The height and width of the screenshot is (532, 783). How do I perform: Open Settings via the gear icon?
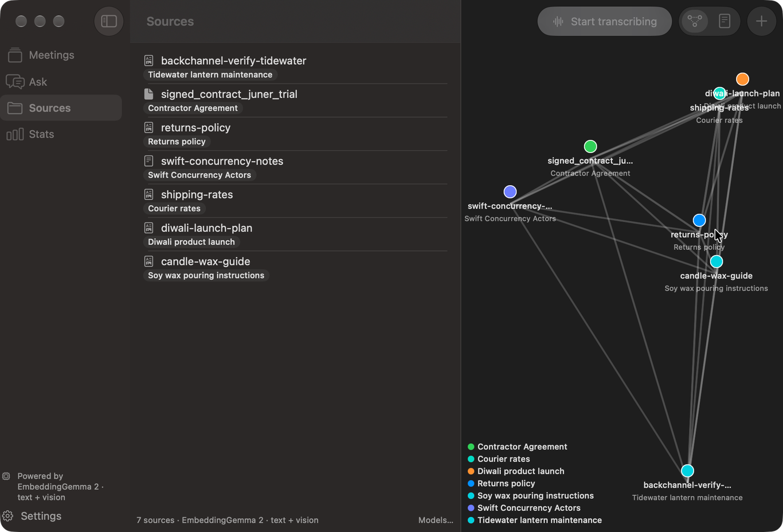(x=8, y=516)
